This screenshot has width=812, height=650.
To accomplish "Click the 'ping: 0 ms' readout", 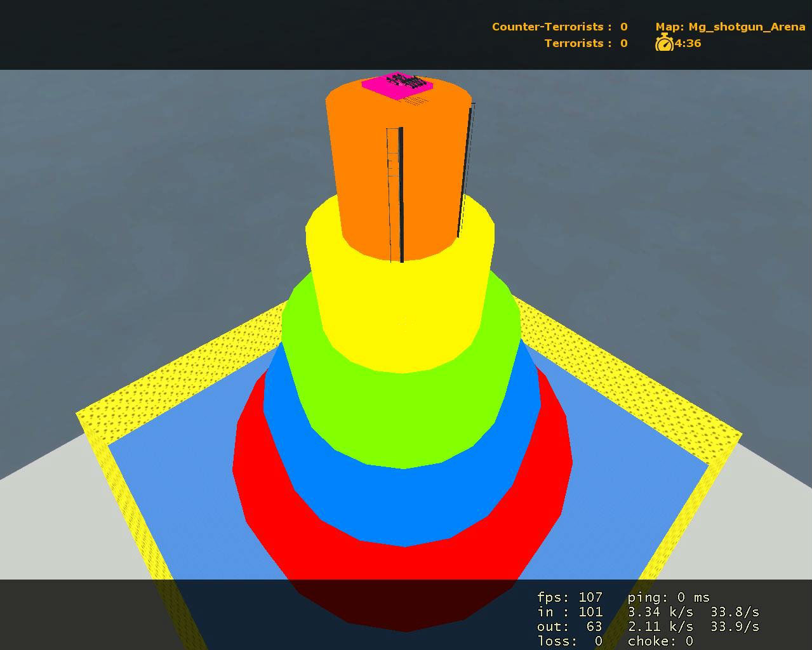I will coord(669,597).
